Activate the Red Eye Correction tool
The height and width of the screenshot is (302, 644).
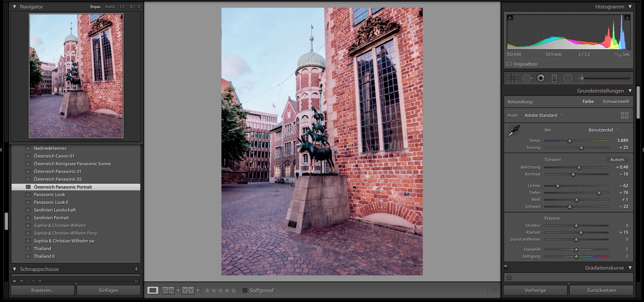pyautogui.click(x=541, y=78)
